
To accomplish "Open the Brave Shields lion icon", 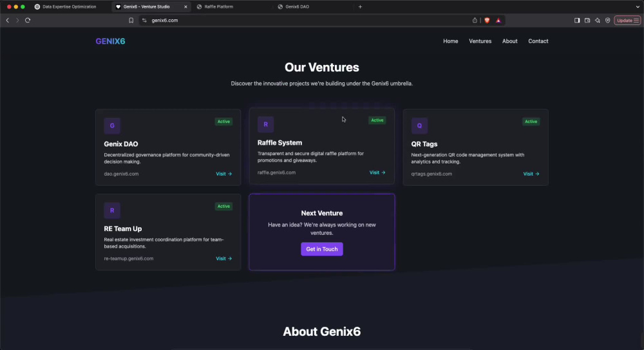I will point(487,20).
